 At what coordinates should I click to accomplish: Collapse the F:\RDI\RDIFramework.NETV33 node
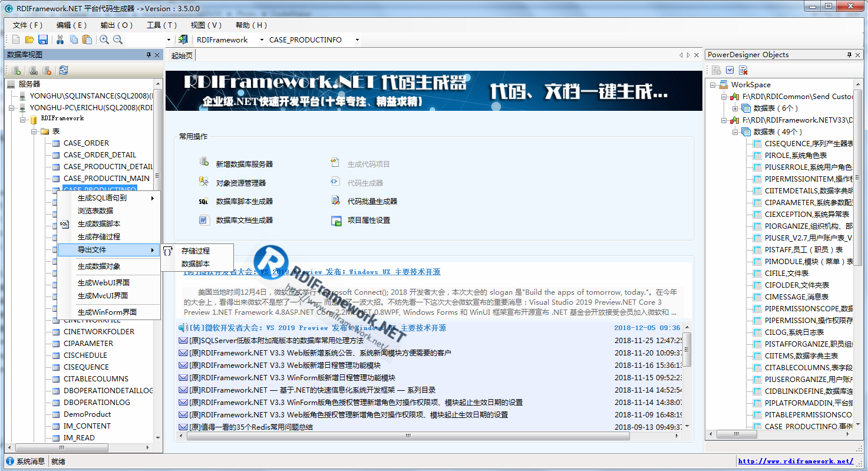tap(724, 120)
